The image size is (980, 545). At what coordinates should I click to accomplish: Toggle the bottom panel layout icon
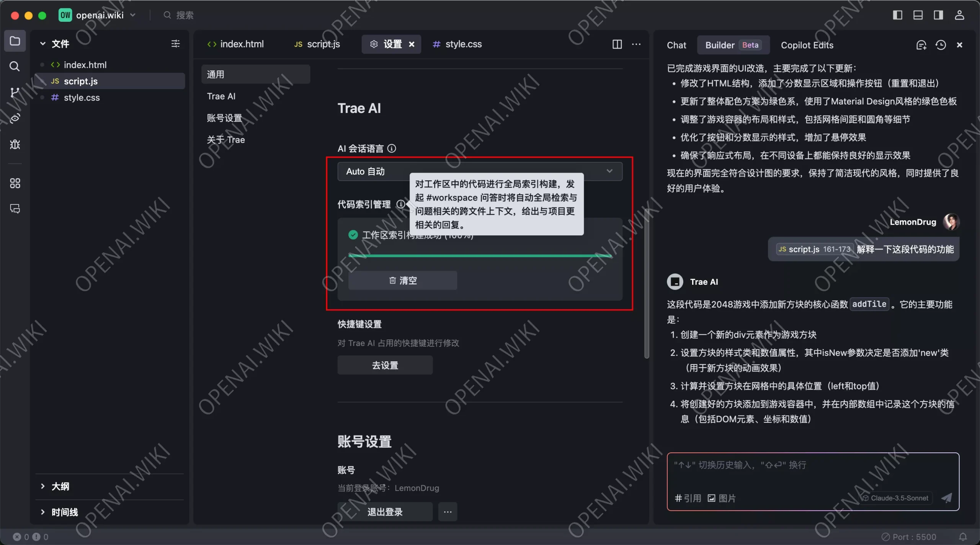coord(918,15)
